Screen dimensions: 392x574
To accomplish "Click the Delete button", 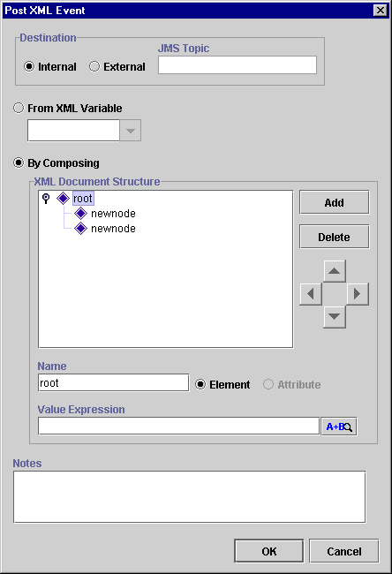I will [334, 237].
